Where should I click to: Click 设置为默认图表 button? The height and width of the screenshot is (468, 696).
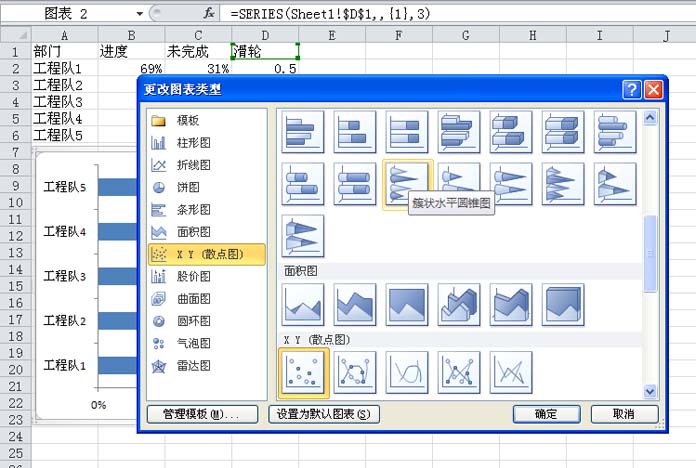click(324, 414)
